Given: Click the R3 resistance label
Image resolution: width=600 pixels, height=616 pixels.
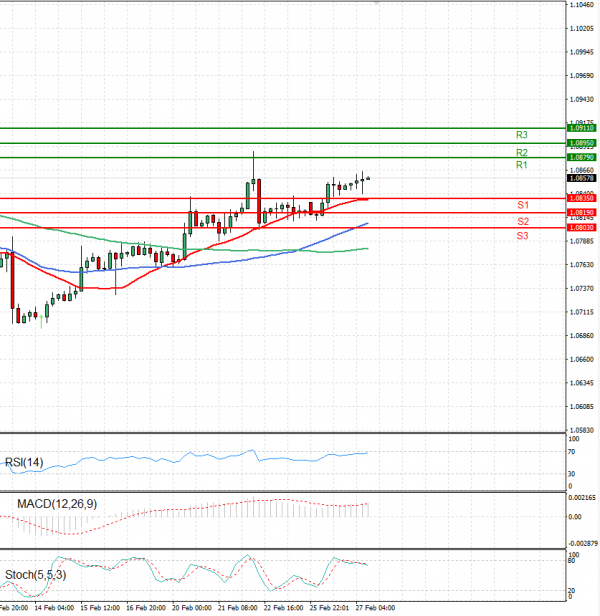Looking at the screenshot, I should (x=521, y=135).
